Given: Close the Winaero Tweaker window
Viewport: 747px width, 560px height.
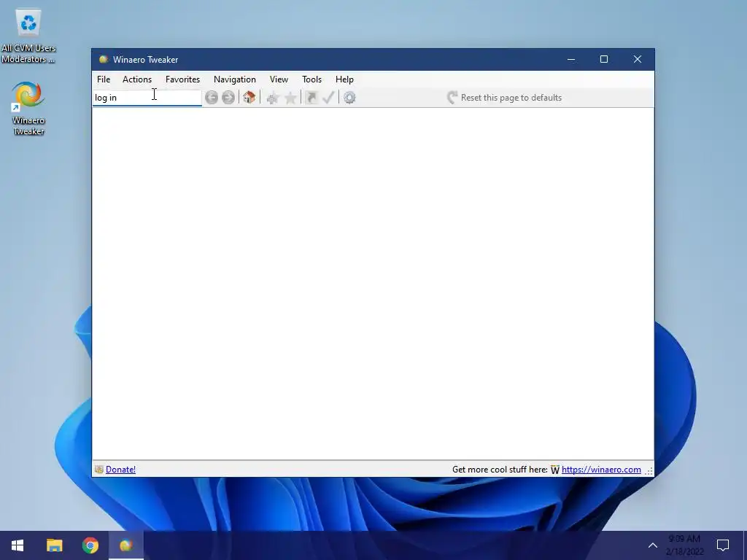Looking at the screenshot, I should click(638, 60).
